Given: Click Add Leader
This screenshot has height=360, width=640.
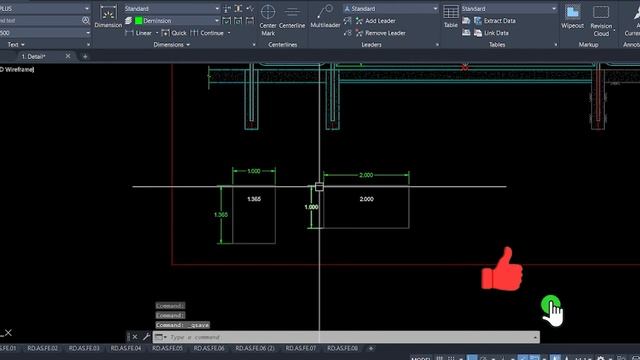Looking at the screenshot, I should tap(376, 20).
